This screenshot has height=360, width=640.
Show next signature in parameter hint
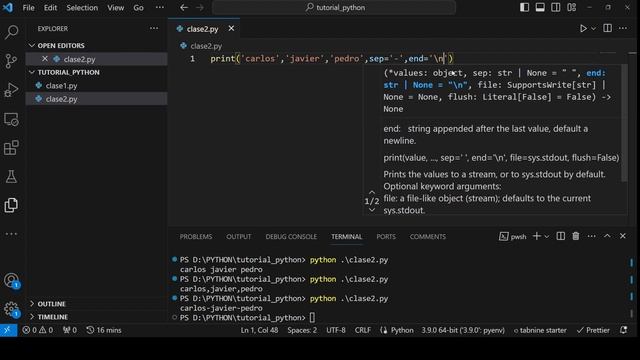(x=372, y=210)
